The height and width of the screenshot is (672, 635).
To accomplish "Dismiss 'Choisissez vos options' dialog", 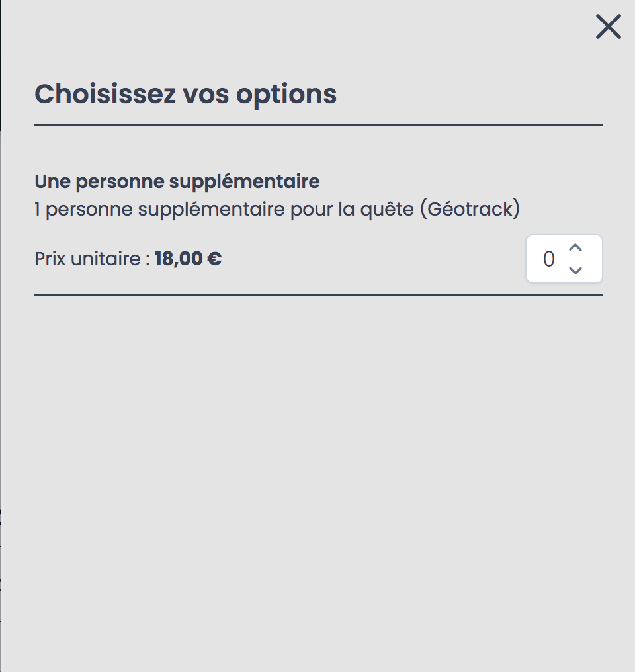I will pyautogui.click(x=609, y=26).
